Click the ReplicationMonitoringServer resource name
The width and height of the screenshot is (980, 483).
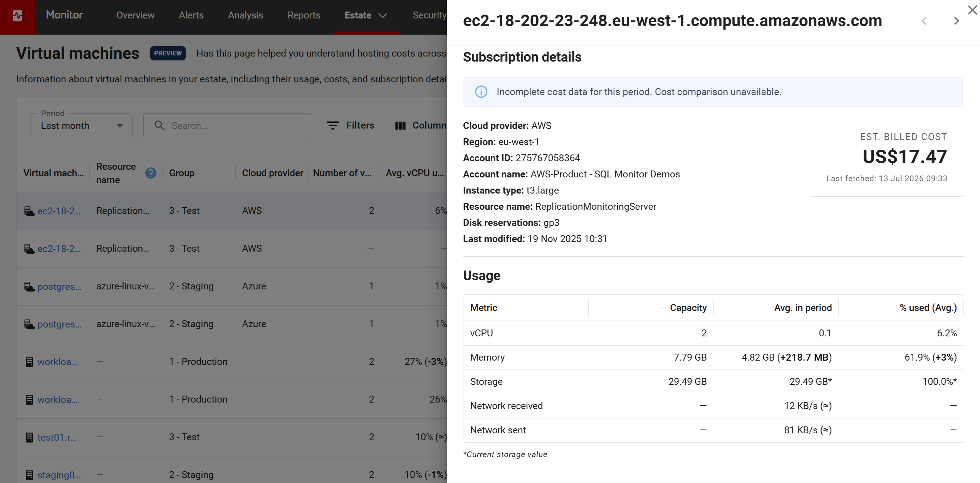pos(596,207)
